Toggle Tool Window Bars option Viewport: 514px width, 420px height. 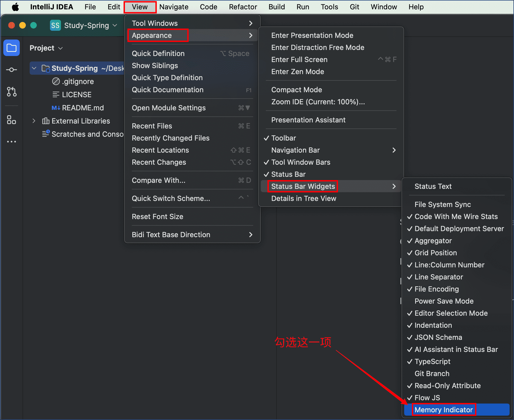pyautogui.click(x=331, y=162)
